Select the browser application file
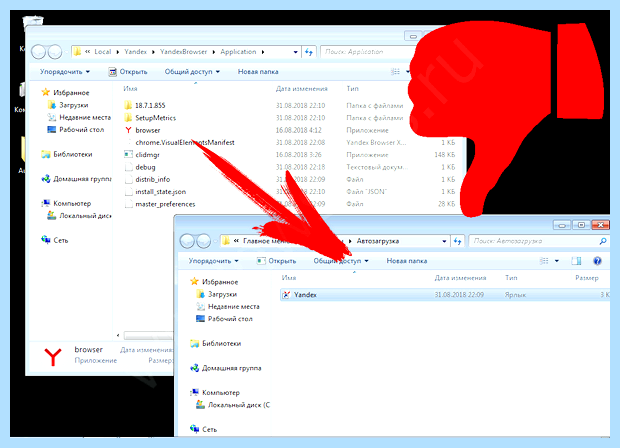This screenshot has height=448, width=620. click(142, 130)
